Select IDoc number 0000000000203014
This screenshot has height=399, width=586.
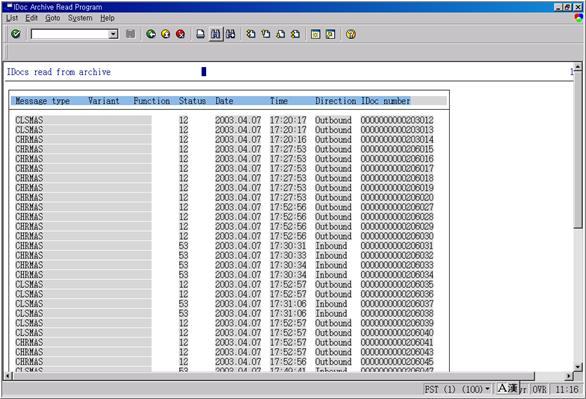(397, 139)
